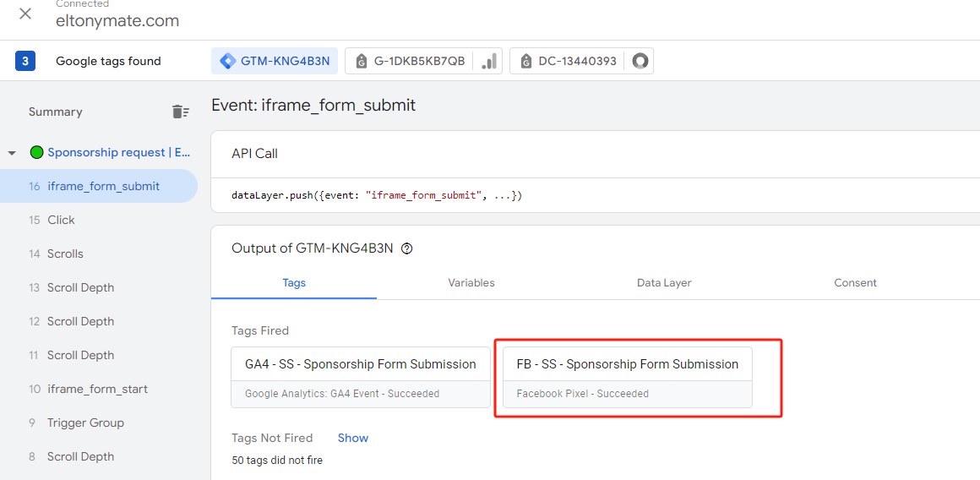
Task: Open FB - SS - Sponsorship Form Submission tag
Action: 628,378
